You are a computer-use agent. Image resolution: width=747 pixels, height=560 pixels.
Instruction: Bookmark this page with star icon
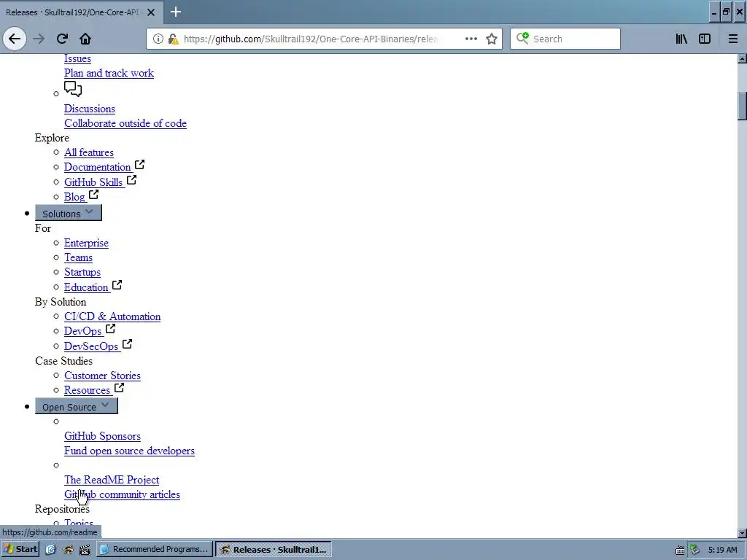pyautogui.click(x=492, y=39)
